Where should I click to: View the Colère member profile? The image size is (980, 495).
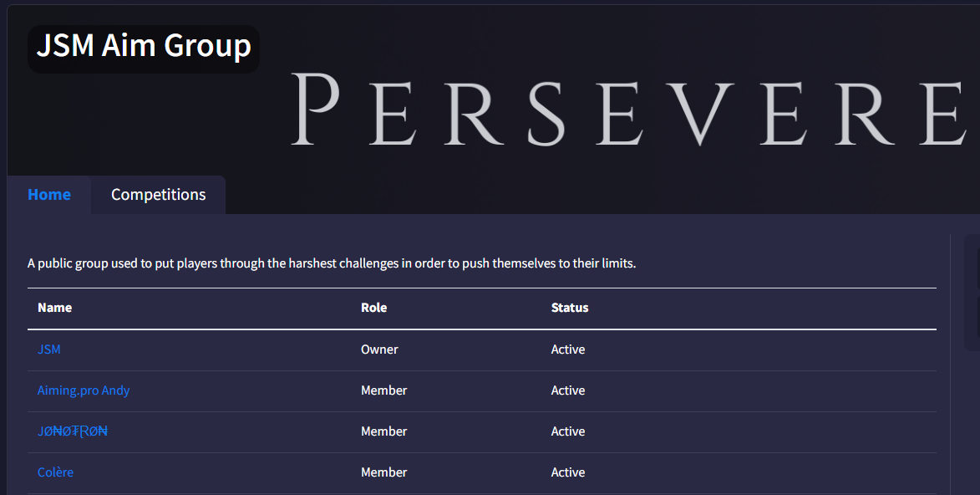point(55,472)
